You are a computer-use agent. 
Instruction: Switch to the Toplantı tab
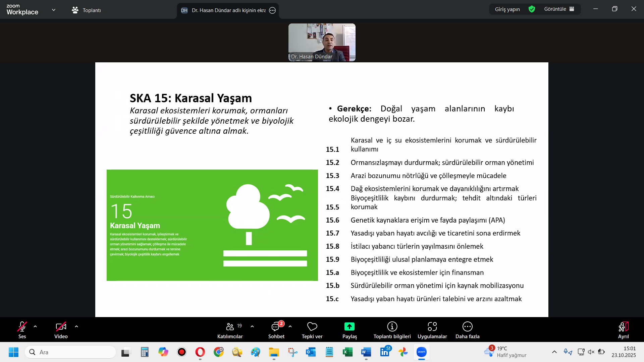(x=87, y=10)
